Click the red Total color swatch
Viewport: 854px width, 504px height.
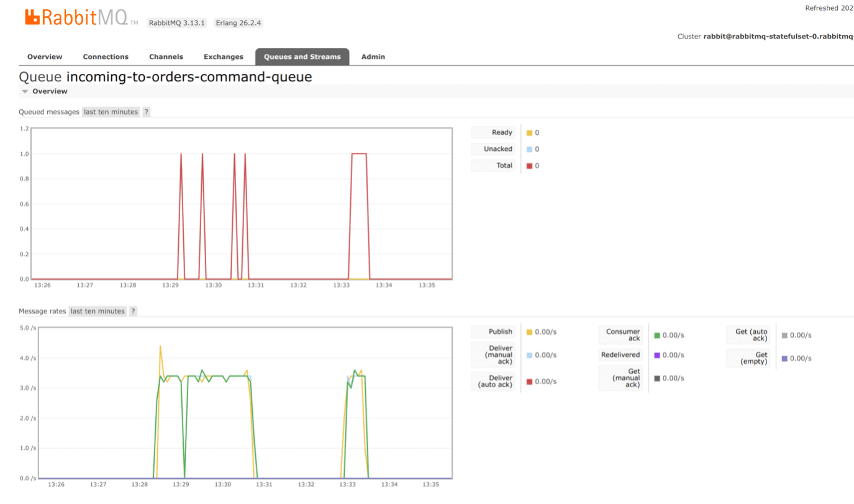click(x=529, y=166)
